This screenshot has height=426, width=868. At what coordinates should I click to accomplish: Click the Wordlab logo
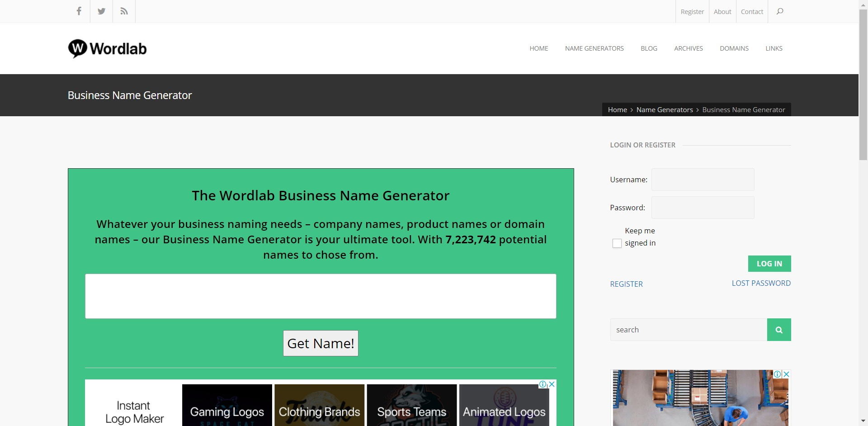coord(108,48)
